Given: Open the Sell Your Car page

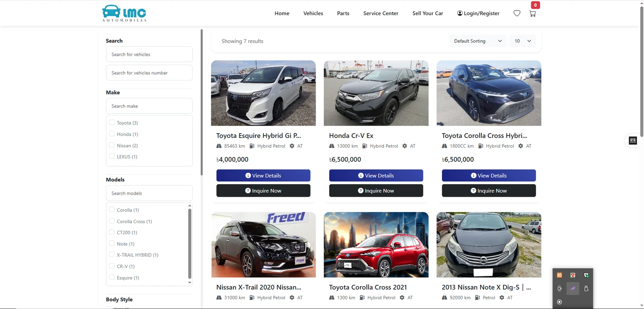Looking at the screenshot, I should [x=427, y=13].
